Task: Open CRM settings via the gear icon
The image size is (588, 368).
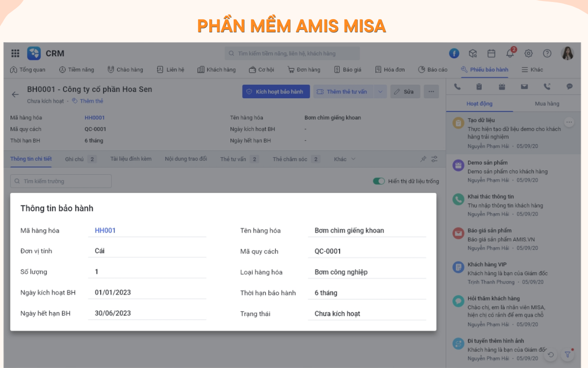Action: pos(529,53)
